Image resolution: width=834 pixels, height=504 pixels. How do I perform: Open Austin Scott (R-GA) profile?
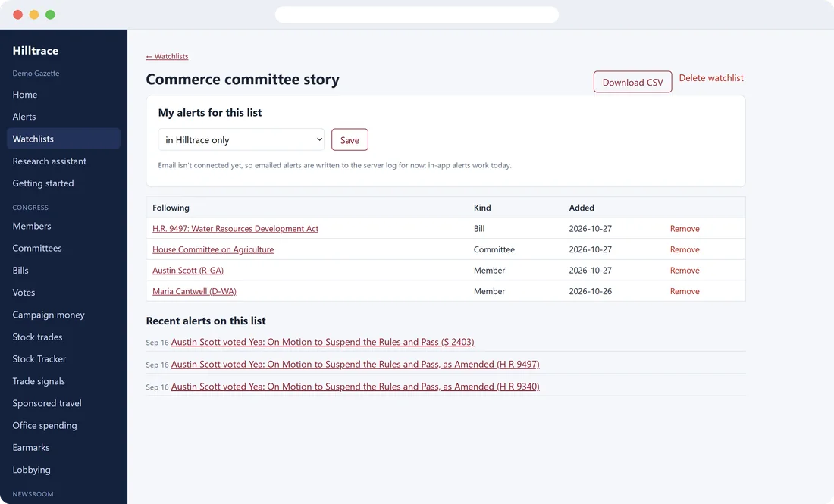tap(188, 270)
